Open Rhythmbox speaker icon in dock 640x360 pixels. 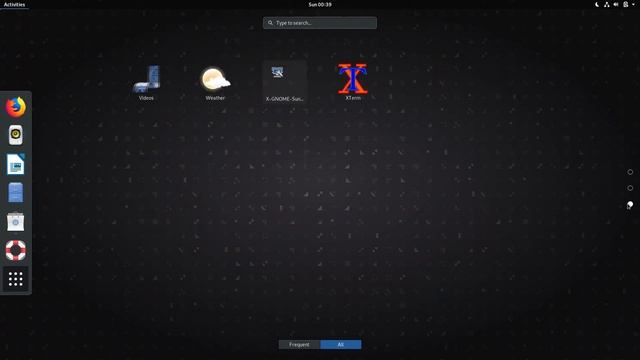[x=16, y=135]
